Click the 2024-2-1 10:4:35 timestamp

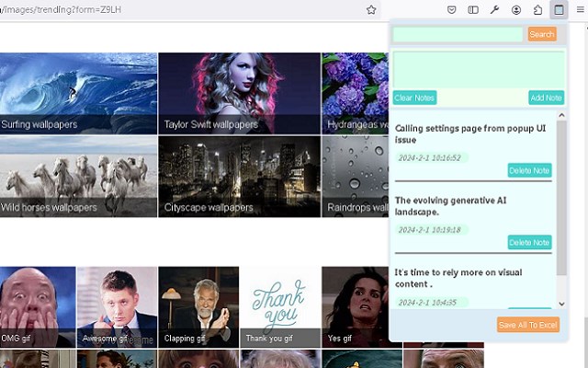tap(427, 303)
